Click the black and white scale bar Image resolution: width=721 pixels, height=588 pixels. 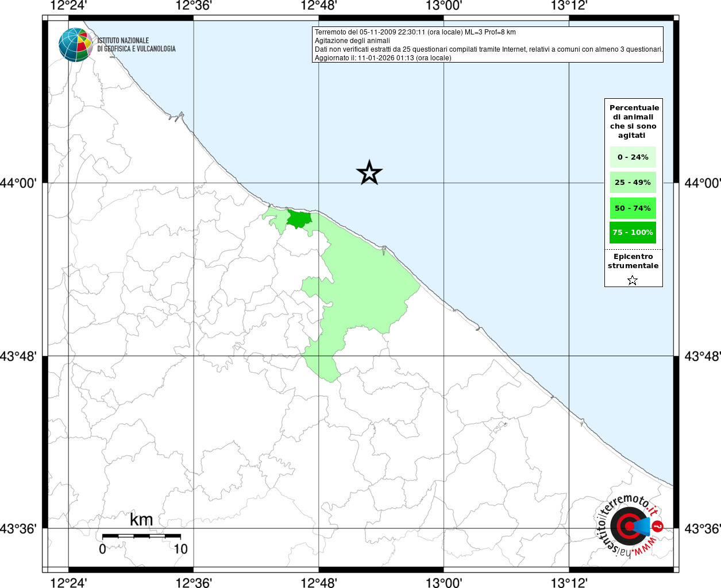(x=141, y=536)
